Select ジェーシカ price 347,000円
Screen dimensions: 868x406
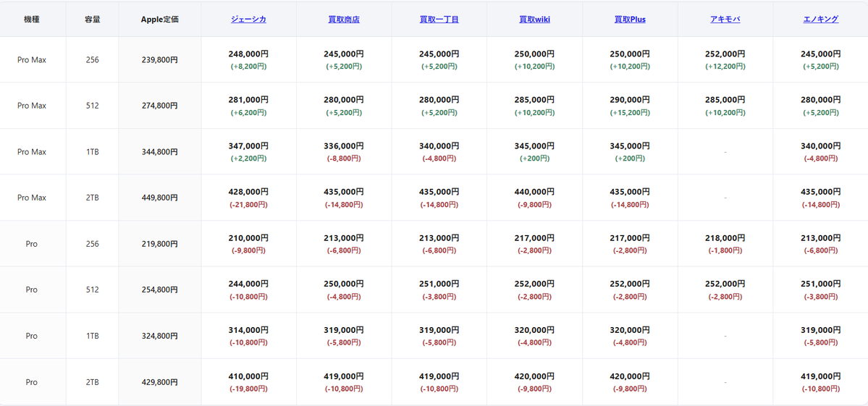pos(248,146)
